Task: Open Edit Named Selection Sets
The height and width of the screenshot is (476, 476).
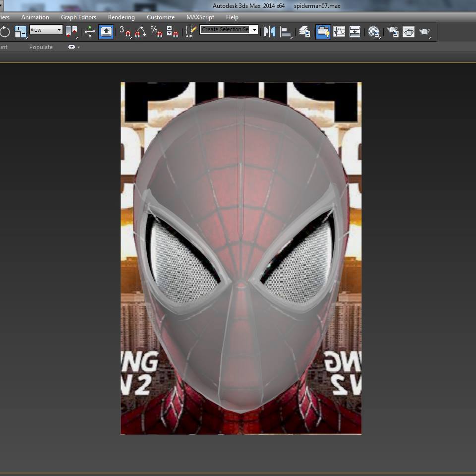Action: coord(190,32)
